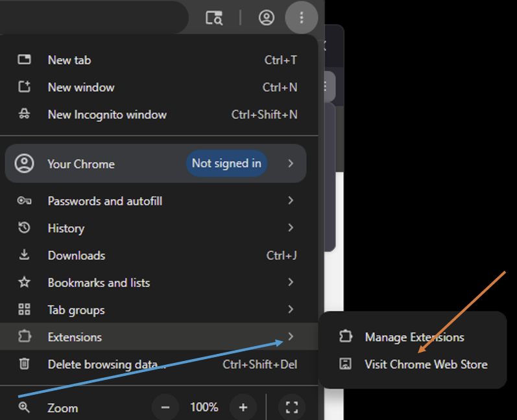
Task: Decrease zoom with minus button
Action: pyautogui.click(x=165, y=408)
